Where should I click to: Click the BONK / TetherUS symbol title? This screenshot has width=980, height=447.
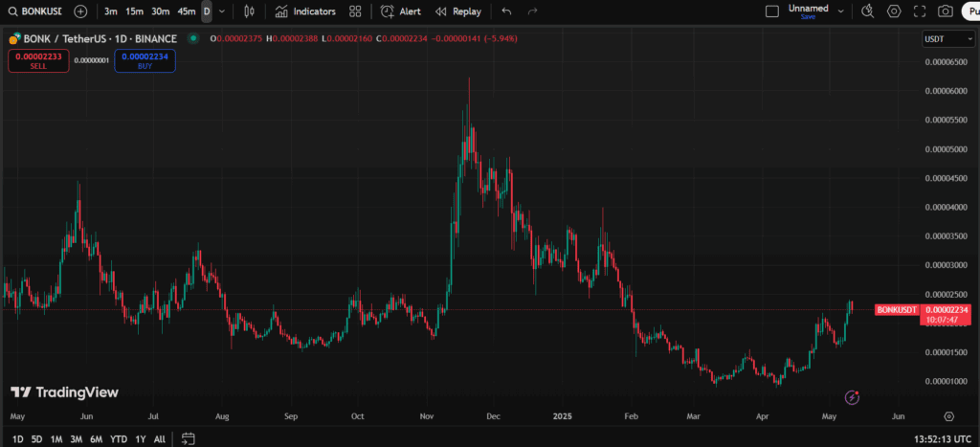pyautogui.click(x=100, y=38)
